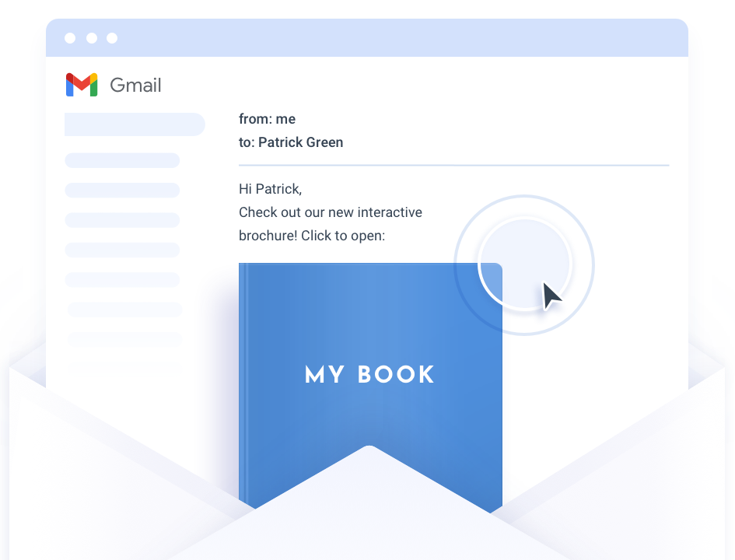
Task: Select the highlighted Compose button in sidebar
Action: point(135,124)
